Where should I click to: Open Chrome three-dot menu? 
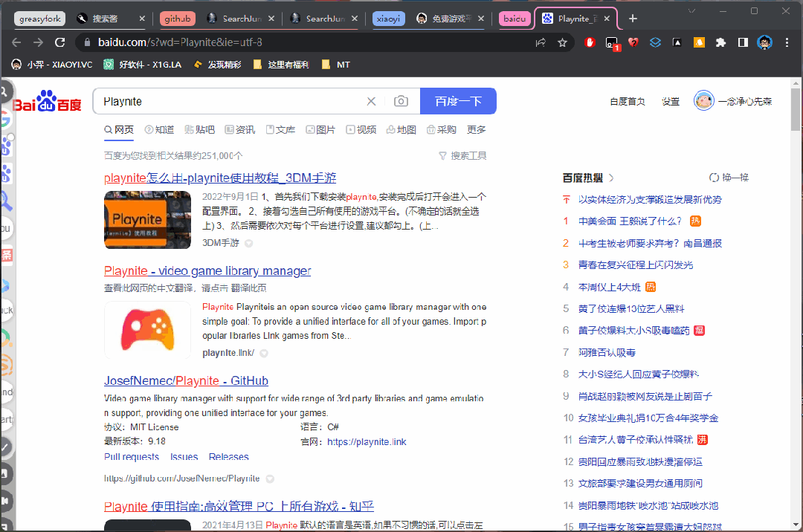pyautogui.click(x=787, y=43)
